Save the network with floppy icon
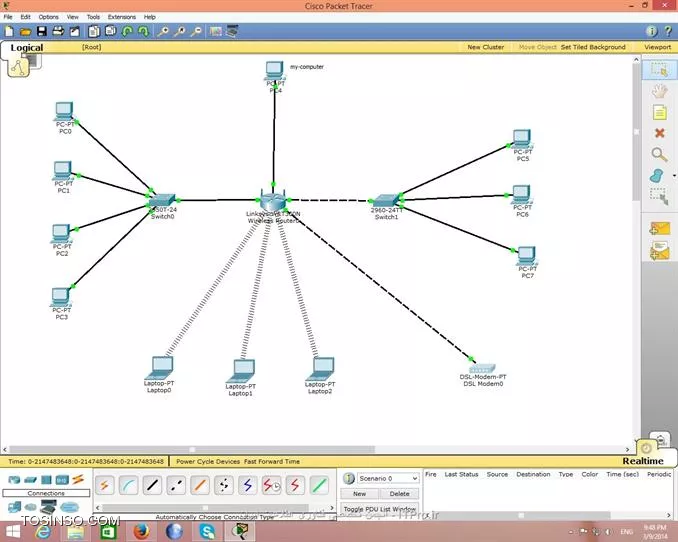Image resolution: width=678 pixels, height=542 pixels. click(x=42, y=32)
